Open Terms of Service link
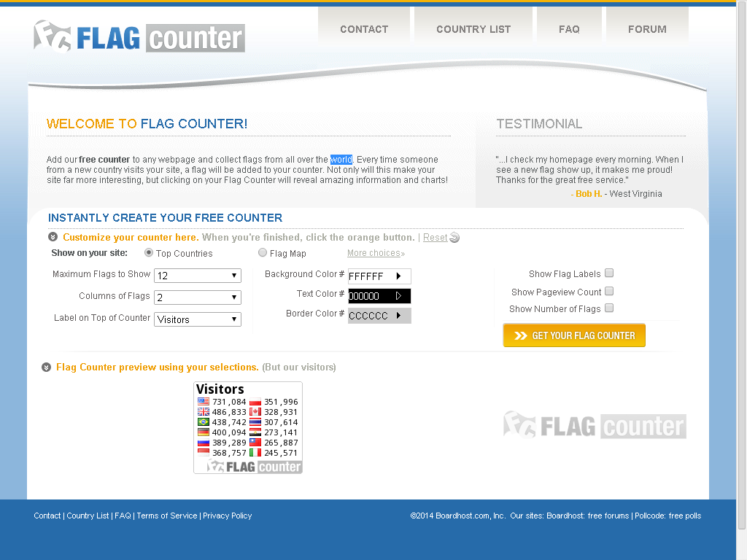 pyautogui.click(x=167, y=516)
